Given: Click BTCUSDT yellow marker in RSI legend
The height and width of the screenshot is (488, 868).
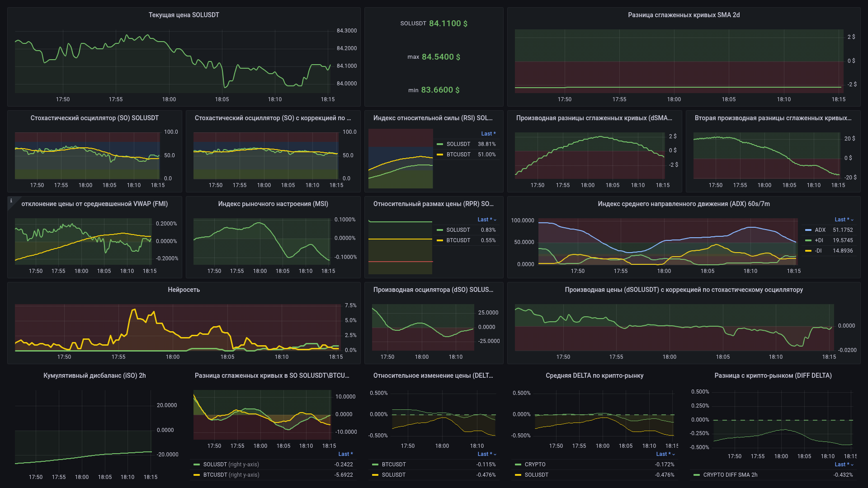Looking at the screenshot, I should (x=440, y=155).
